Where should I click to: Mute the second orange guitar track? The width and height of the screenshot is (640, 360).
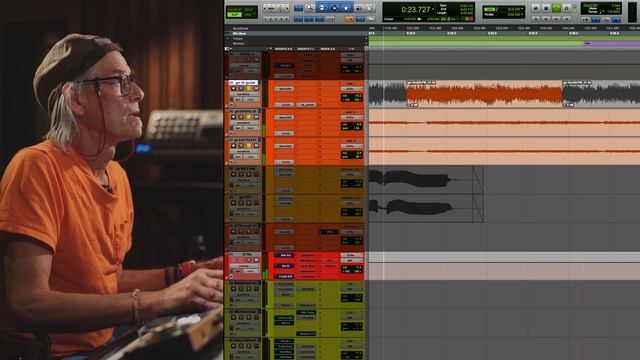coord(256,117)
